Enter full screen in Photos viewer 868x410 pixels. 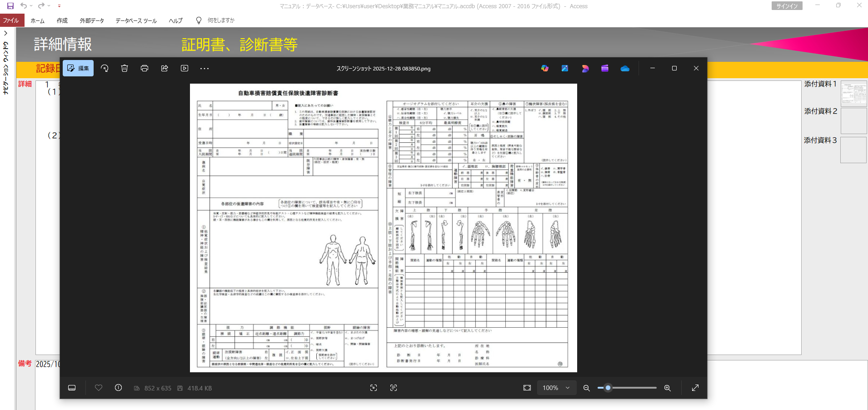(695, 388)
